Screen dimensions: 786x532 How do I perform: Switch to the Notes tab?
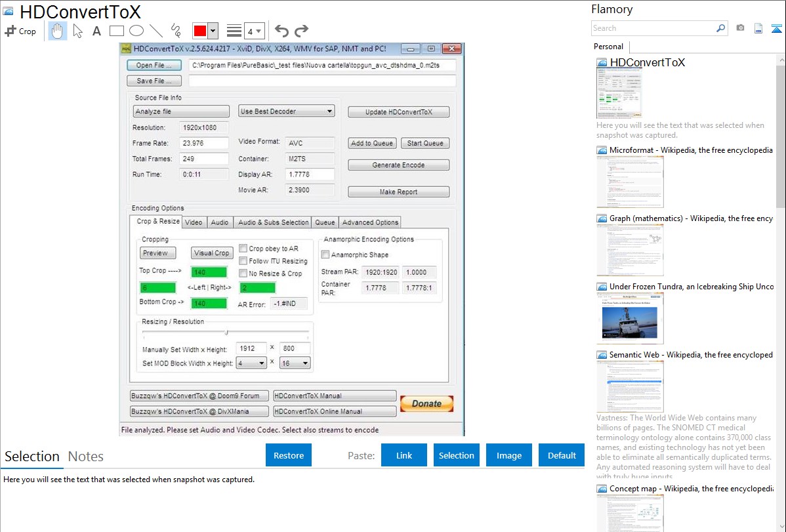tap(86, 457)
